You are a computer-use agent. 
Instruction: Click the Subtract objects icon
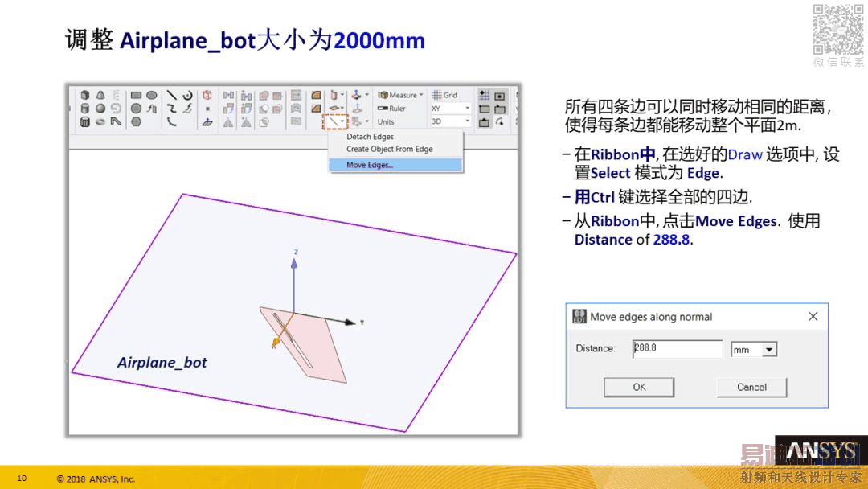click(x=264, y=109)
